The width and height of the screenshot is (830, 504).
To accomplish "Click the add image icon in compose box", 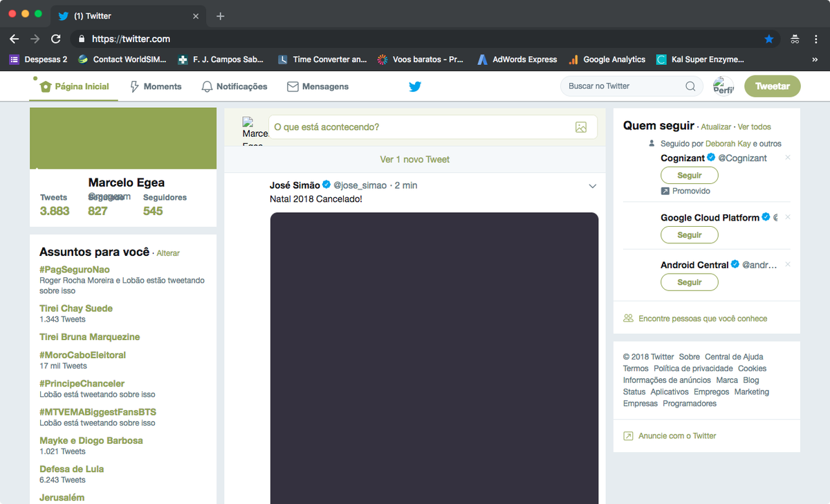I will [581, 127].
